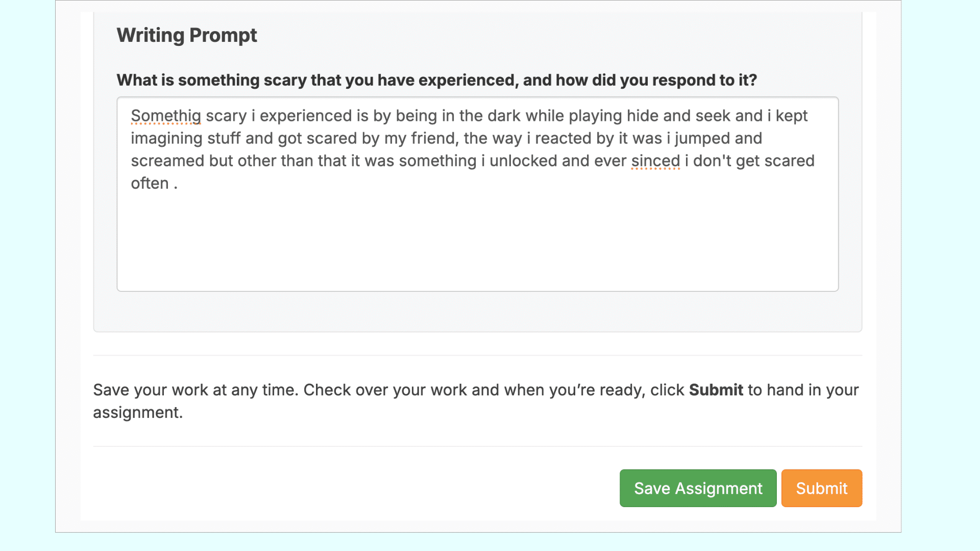Viewport: 980px width, 551px height.
Task: Click the word "friend," in the response
Action: pyautogui.click(x=435, y=138)
